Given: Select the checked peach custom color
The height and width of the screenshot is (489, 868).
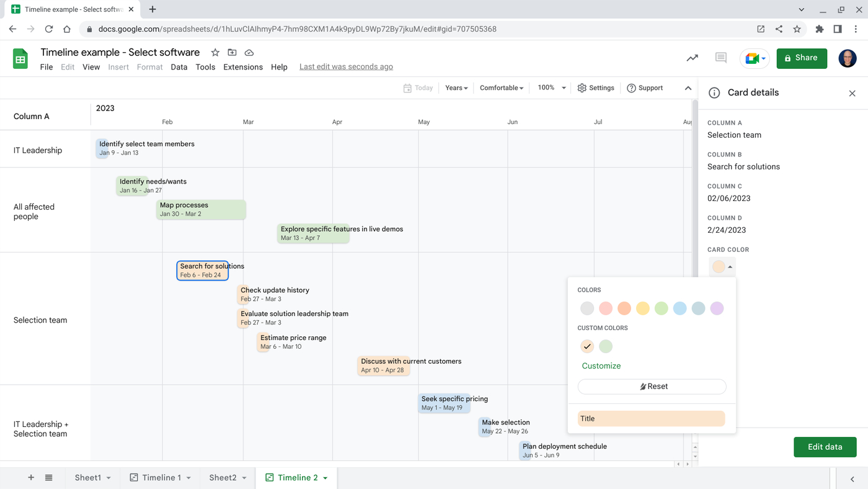Looking at the screenshot, I should pyautogui.click(x=587, y=346).
